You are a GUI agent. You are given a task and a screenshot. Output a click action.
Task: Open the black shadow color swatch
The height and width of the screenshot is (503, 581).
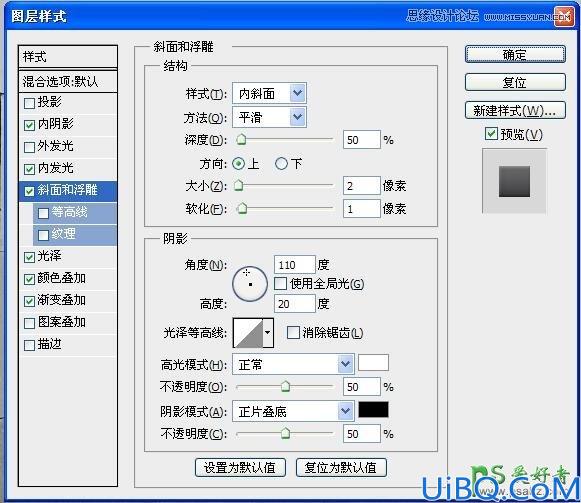[373, 410]
